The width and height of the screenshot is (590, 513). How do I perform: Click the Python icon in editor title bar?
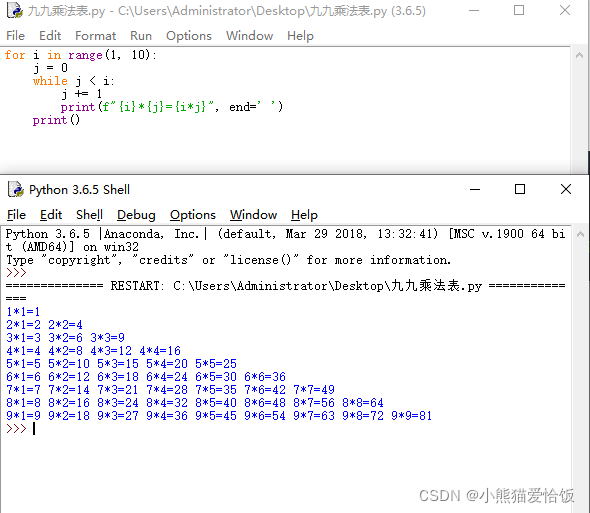pos(15,10)
